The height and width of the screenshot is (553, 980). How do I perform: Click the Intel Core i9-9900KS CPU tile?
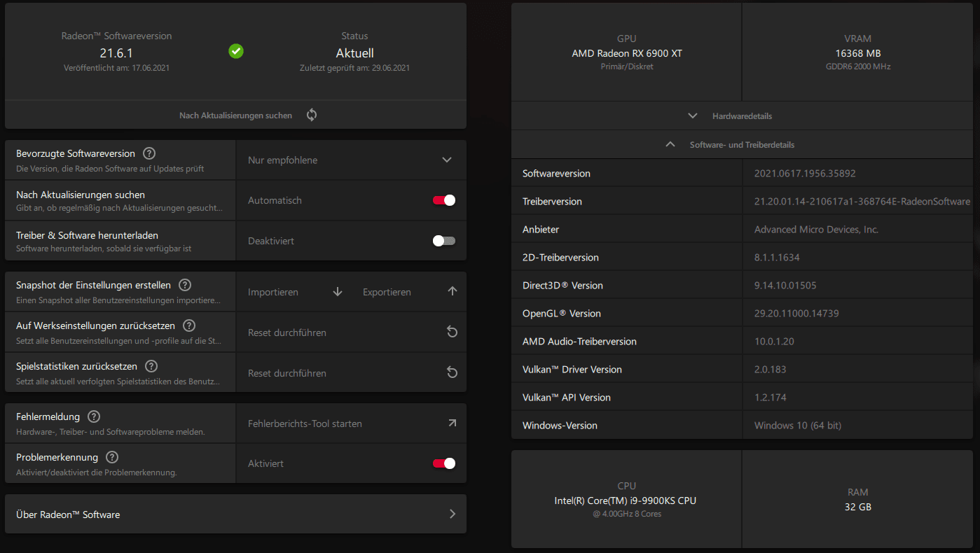pyautogui.click(x=627, y=499)
